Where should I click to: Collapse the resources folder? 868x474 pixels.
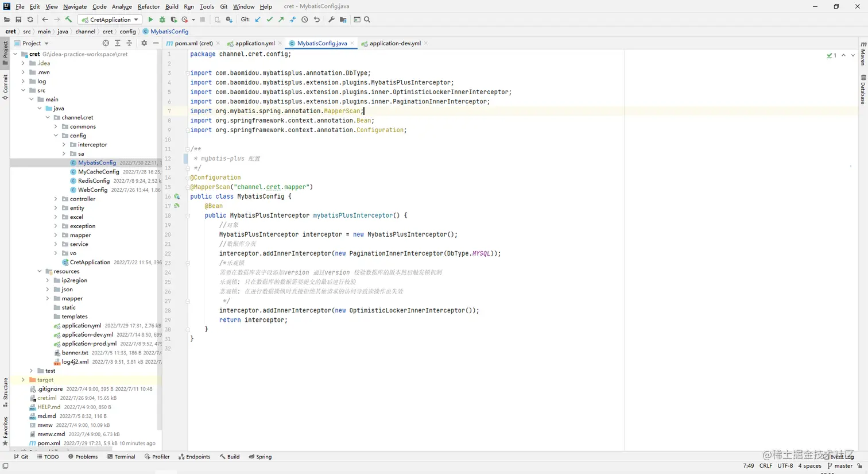[39, 271]
